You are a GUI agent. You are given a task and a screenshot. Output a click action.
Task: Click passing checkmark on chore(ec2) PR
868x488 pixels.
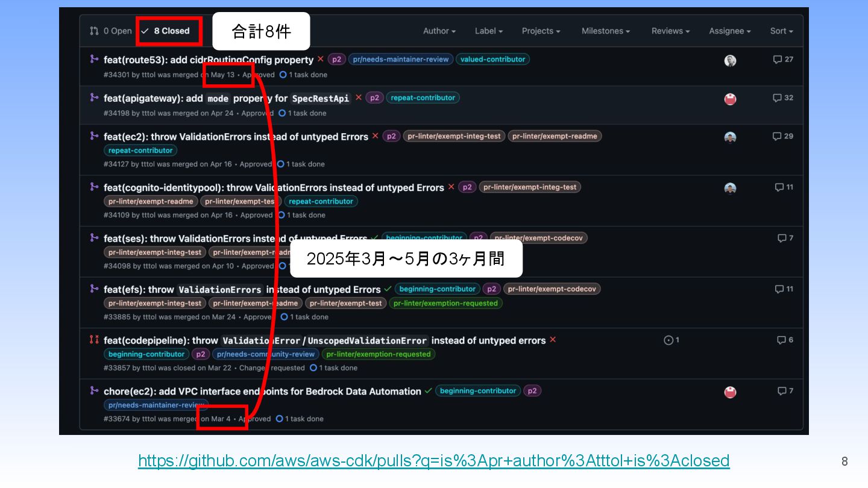(428, 390)
